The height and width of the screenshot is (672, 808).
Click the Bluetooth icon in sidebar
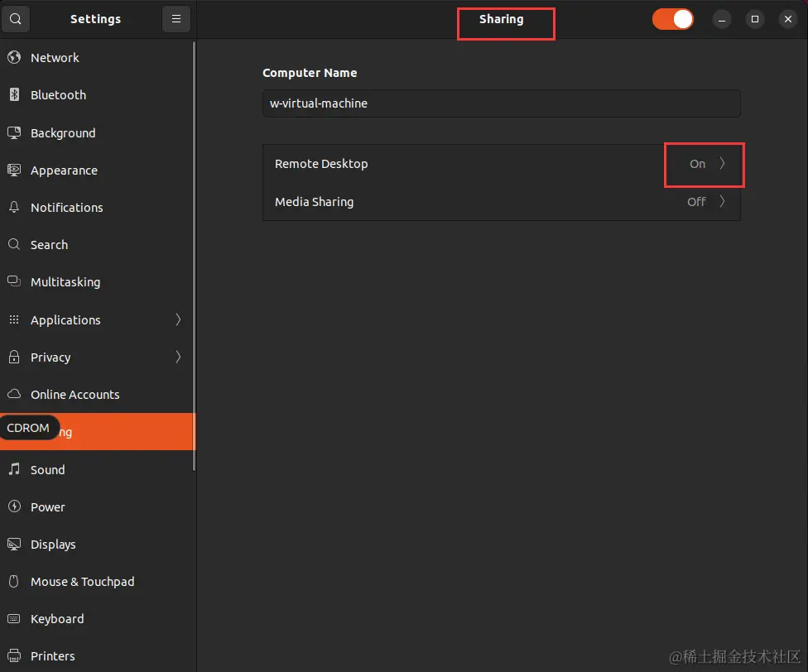[14, 94]
